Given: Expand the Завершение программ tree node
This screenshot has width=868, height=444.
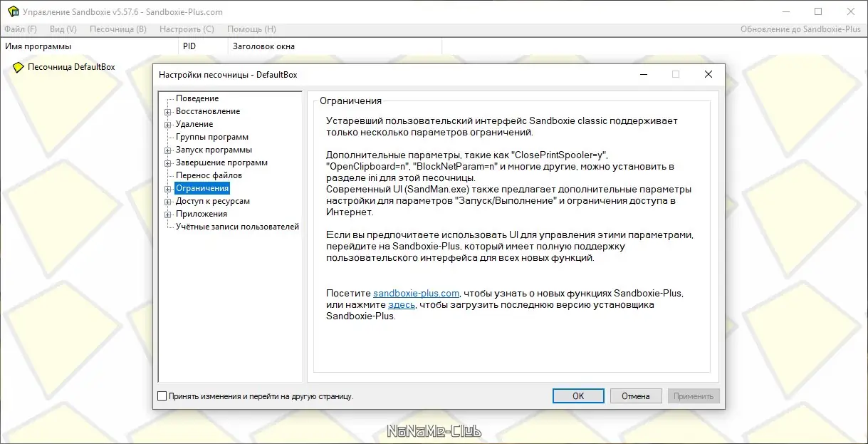Looking at the screenshot, I should click(x=168, y=163).
